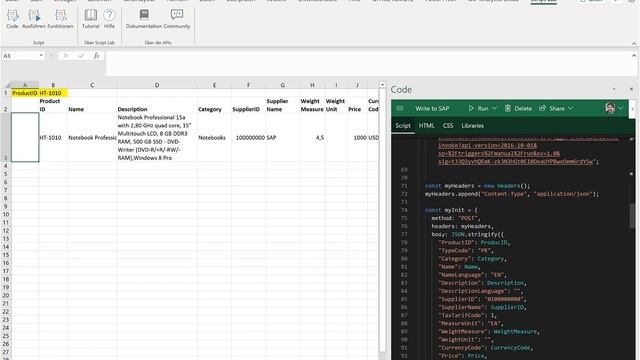Screen dimensions: 640x360
Task: Close the Code task pane
Action: point(631,89)
